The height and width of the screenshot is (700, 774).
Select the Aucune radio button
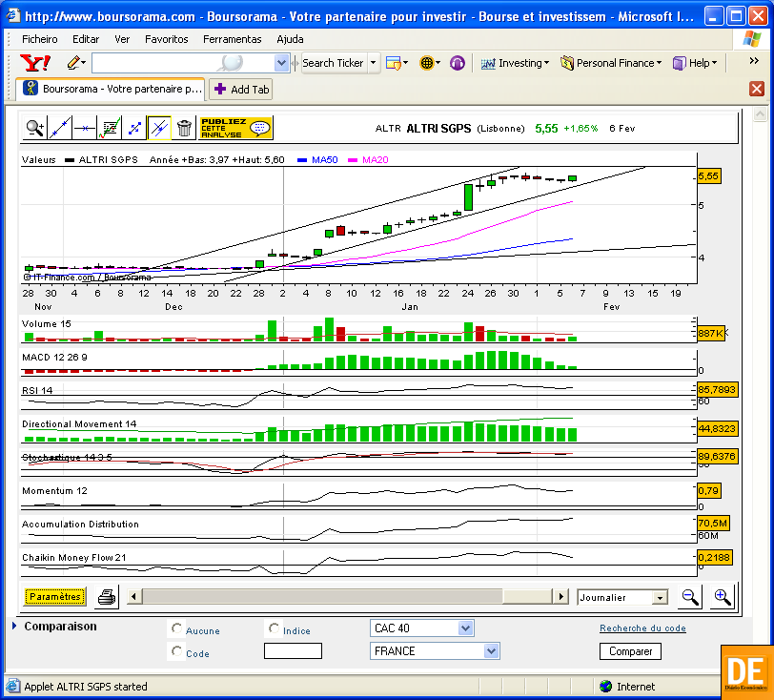[176, 628]
